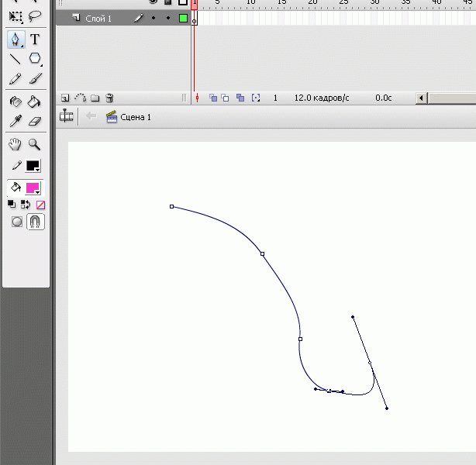Insert a layer folder

point(95,98)
